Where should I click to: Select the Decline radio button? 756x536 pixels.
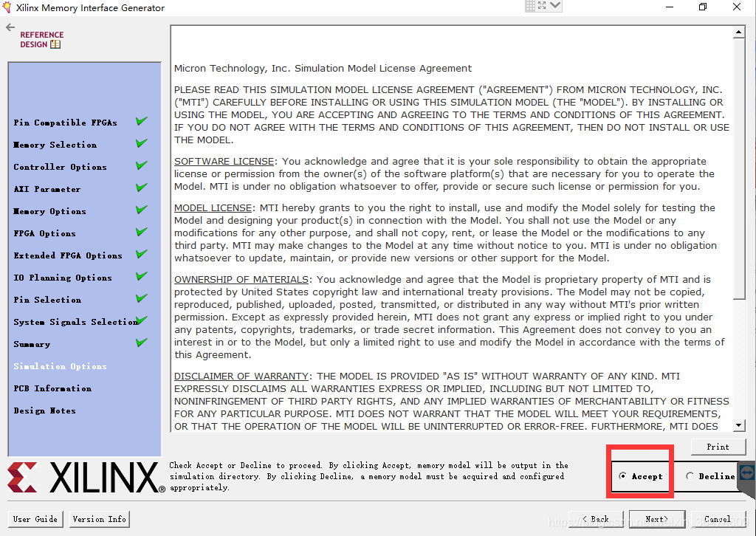(x=690, y=476)
